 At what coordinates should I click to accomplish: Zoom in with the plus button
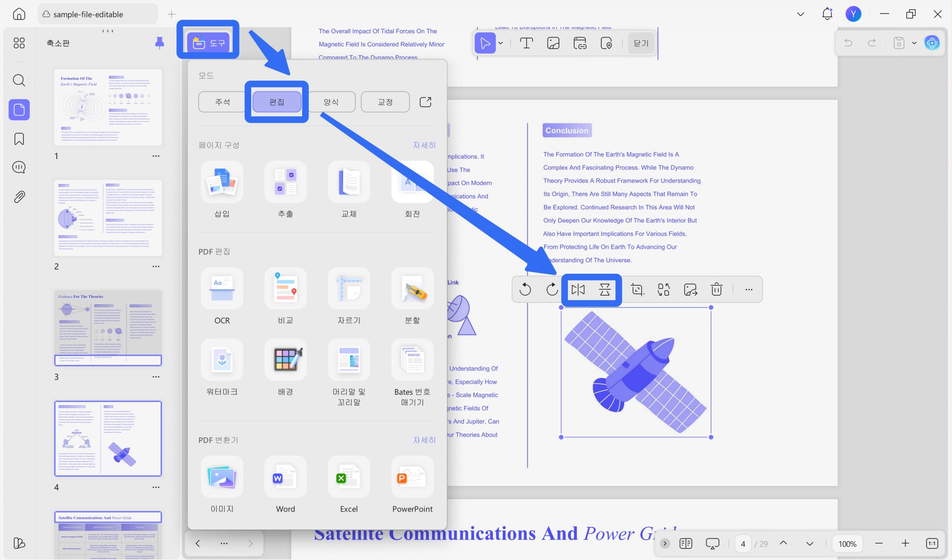pyautogui.click(x=905, y=543)
